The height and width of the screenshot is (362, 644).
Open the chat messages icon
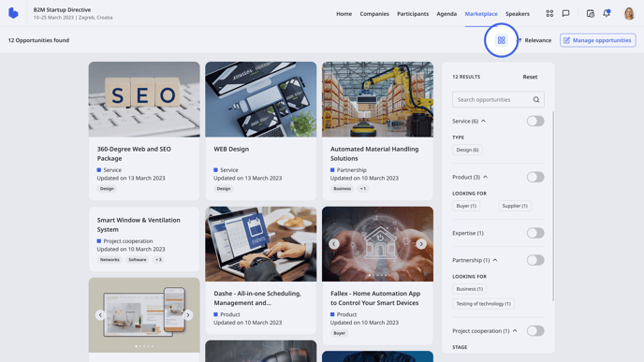(565, 13)
